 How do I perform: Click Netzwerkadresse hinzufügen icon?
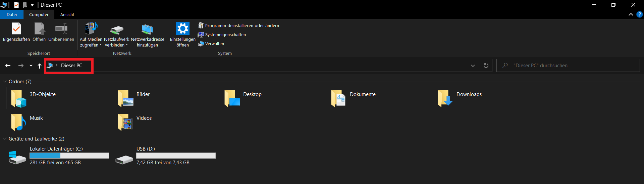click(147, 29)
